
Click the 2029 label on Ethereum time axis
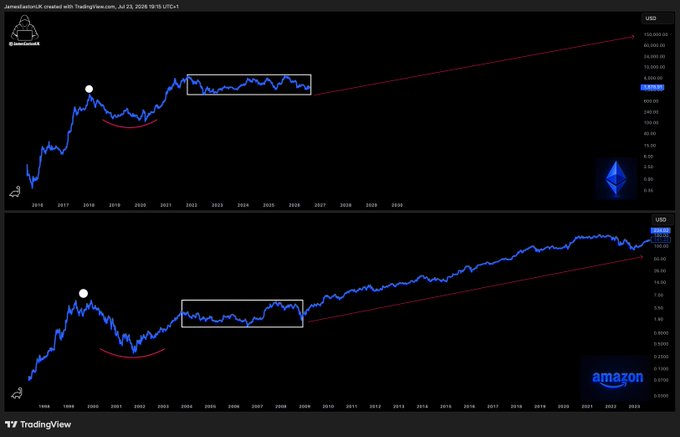[372, 205]
